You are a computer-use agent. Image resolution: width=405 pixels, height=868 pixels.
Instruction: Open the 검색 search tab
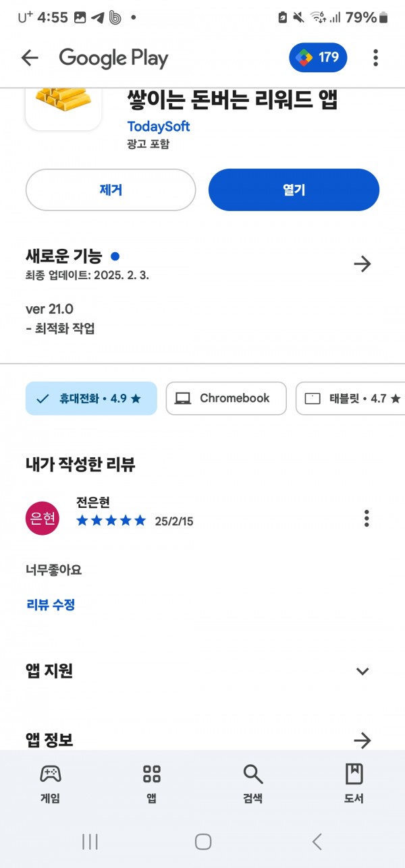(253, 784)
